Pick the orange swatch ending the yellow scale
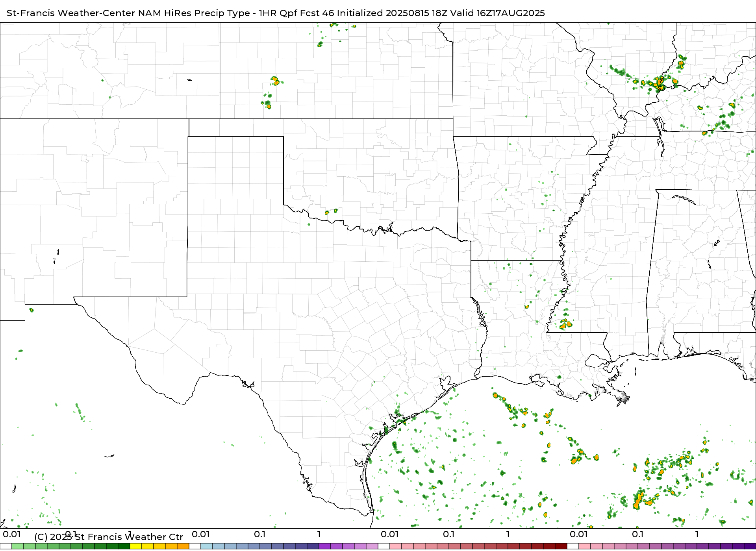The image size is (756, 551). [x=183, y=546]
